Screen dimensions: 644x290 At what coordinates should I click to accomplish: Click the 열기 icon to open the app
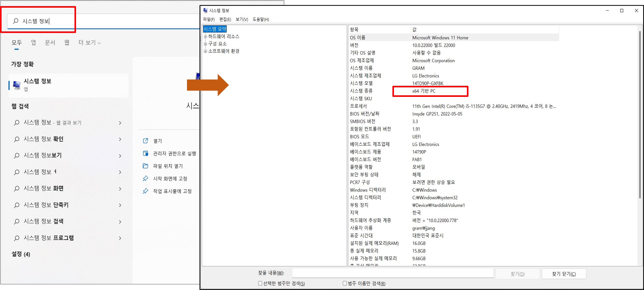click(x=146, y=141)
